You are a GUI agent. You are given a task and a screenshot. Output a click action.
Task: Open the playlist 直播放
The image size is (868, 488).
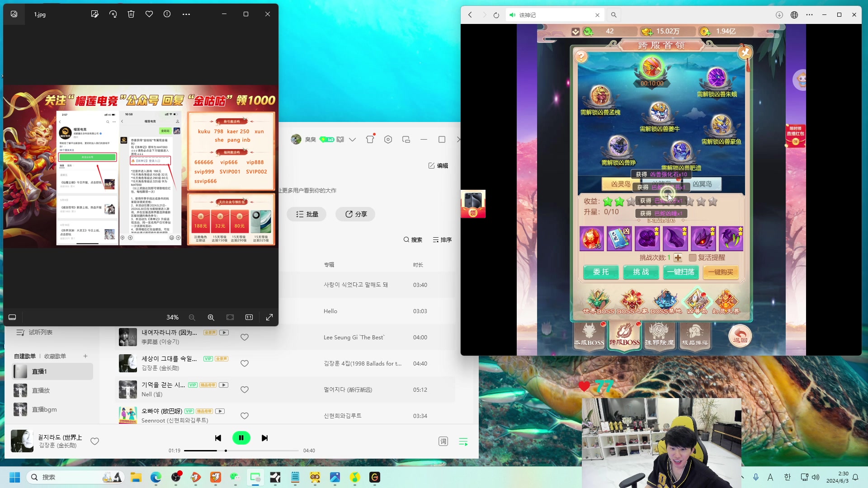point(52,390)
